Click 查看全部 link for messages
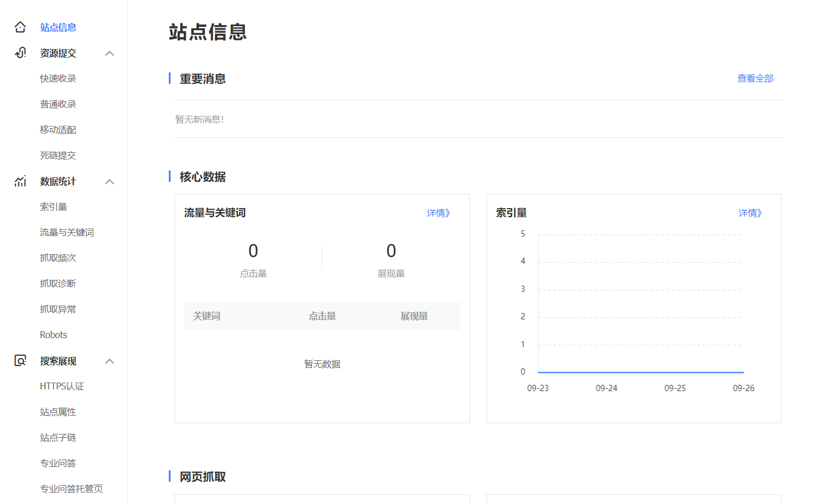Image resolution: width=831 pixels, height=504 pixels. (x=756, y=79)
